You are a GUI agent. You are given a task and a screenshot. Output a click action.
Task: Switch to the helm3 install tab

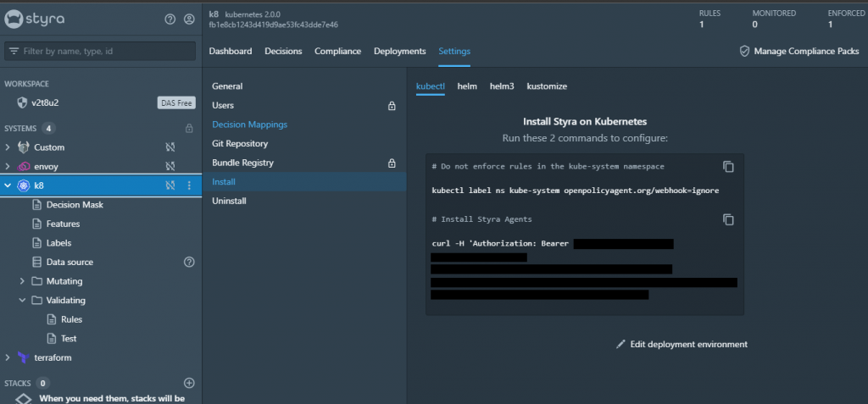[502, 86]
